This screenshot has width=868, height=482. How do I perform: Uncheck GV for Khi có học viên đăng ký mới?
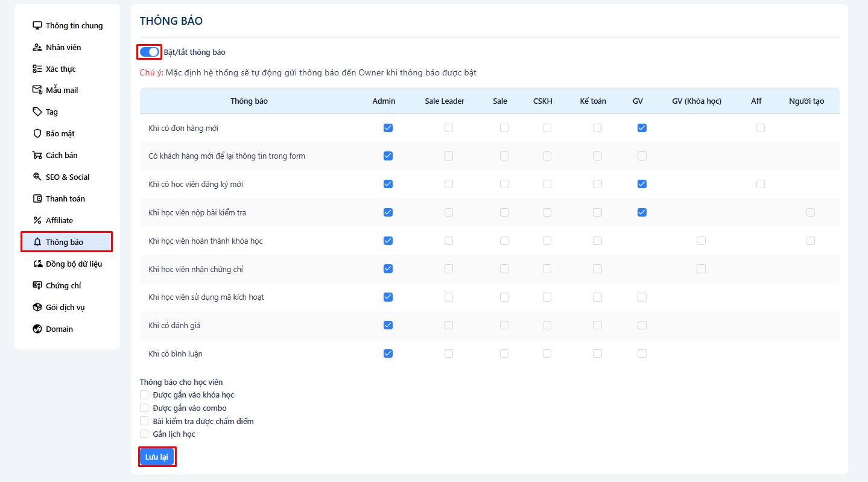point(642,184)
